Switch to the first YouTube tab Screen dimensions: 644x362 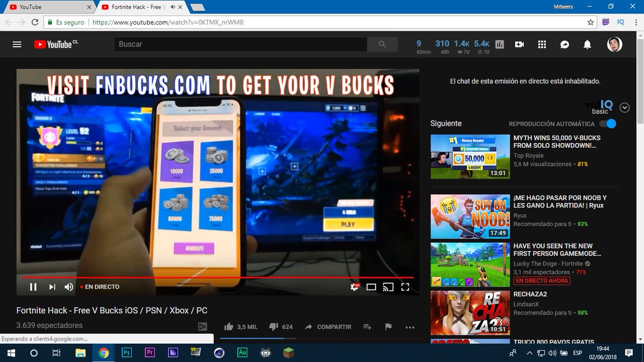pos(47,7)
